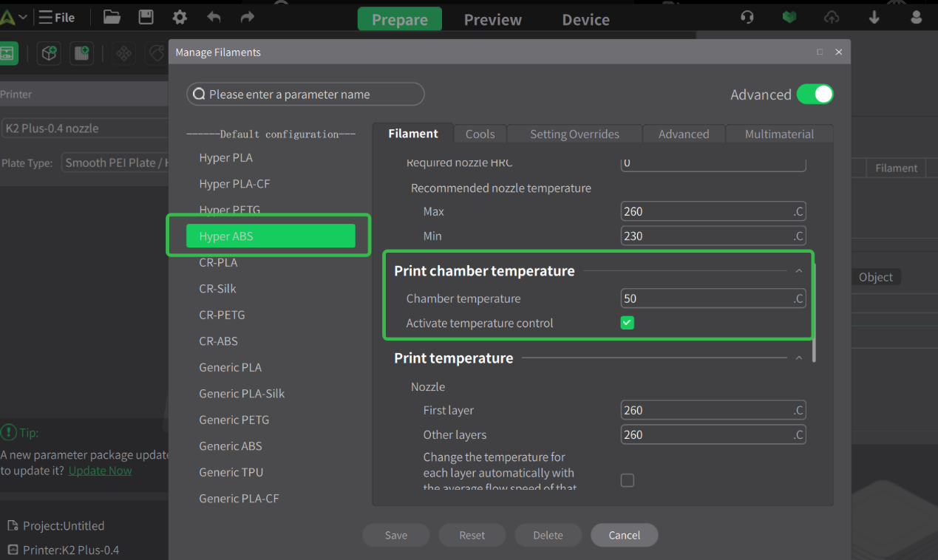938x560 pixels.
Task: Uncheck Activate temperature control checkbox
Action: 628,323
